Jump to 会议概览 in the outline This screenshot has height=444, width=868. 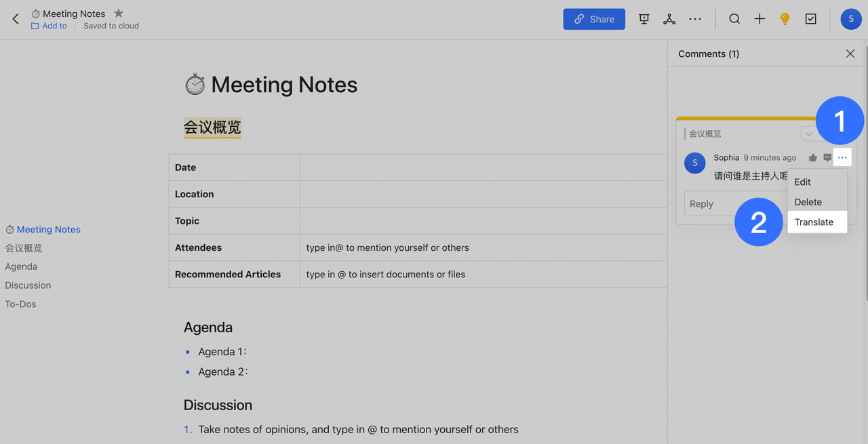click(24, 248)
